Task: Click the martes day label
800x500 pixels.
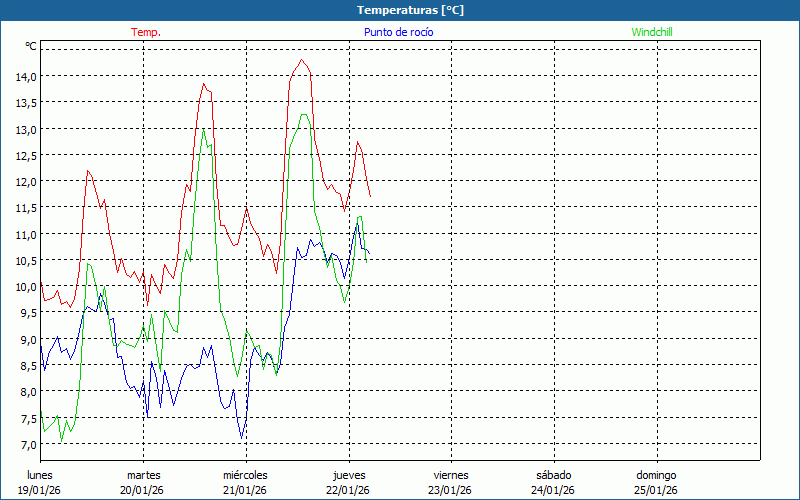Action: pyautogui.click(x=143, y=475)
